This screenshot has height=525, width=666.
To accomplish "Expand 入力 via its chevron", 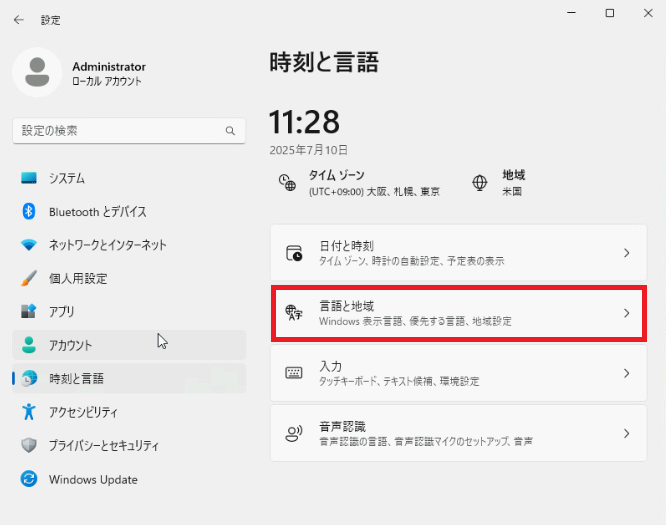I will tap(626, 373).
